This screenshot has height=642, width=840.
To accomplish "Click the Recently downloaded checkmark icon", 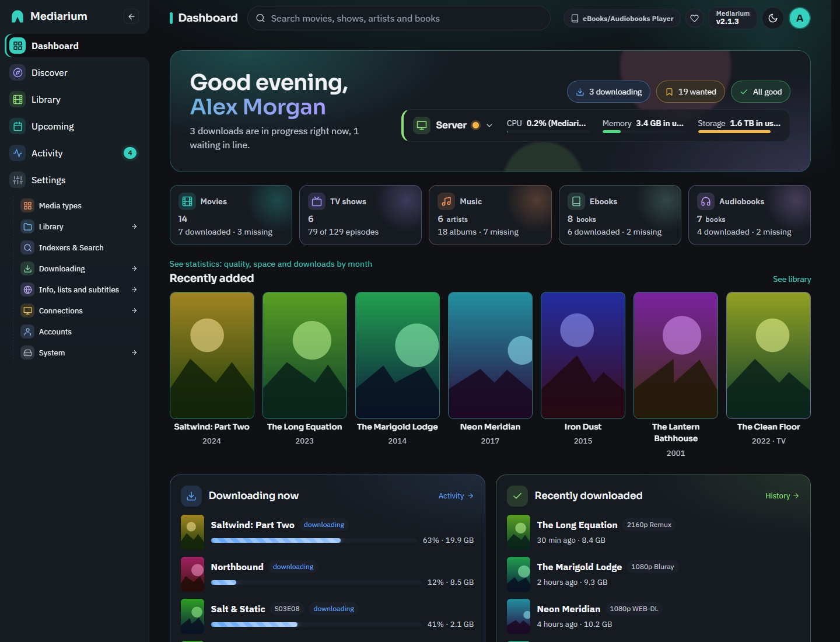I will click(x=517, y=496).
